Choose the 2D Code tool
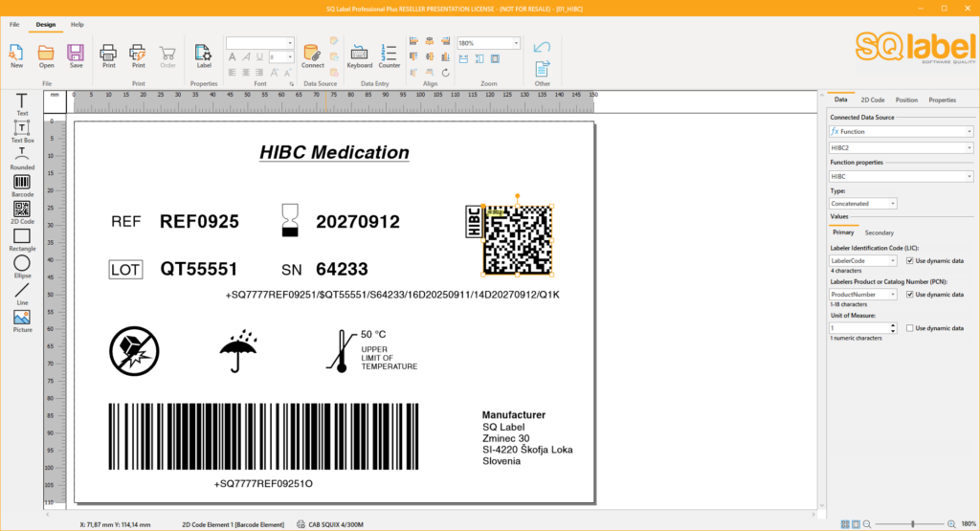Image resolution: width=980 pixels, height=531 pixels. (x=21, y=210)
